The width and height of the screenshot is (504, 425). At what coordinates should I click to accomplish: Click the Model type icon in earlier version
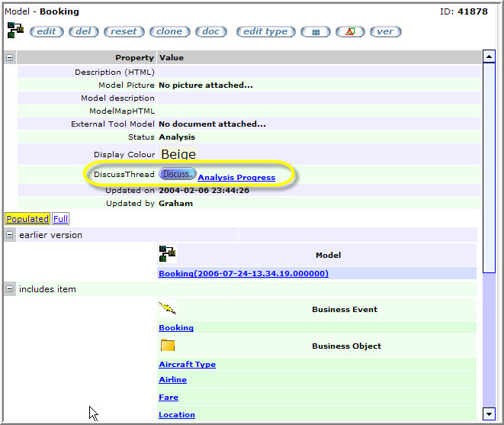167,254
